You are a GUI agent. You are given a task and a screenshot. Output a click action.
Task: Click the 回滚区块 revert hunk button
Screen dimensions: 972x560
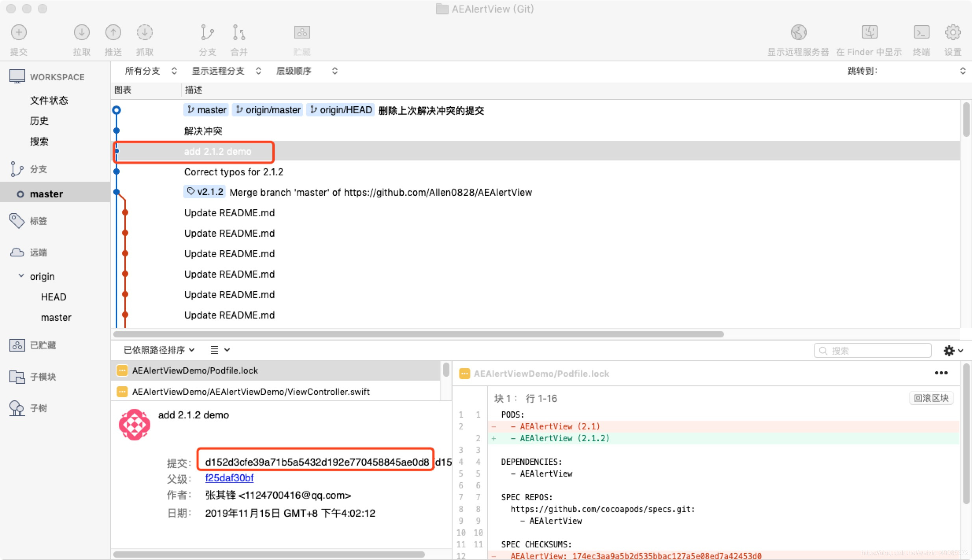pos(931,398)
